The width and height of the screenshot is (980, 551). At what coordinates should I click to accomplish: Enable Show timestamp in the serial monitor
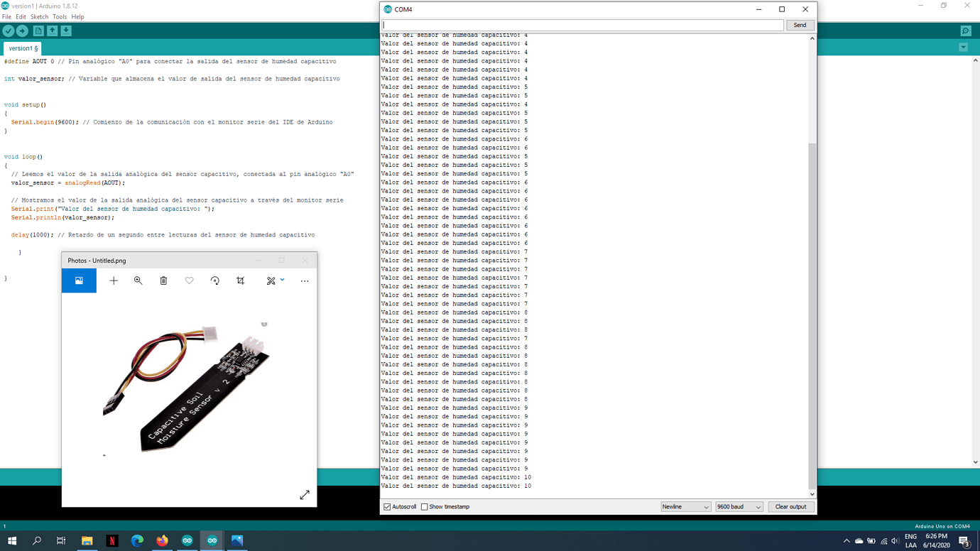(x=424, y=506)
